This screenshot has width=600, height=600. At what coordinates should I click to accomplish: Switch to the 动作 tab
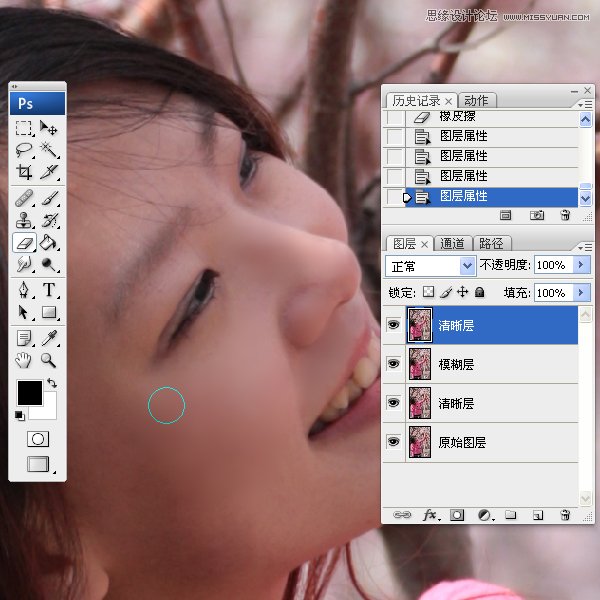(x=476, y=101)
